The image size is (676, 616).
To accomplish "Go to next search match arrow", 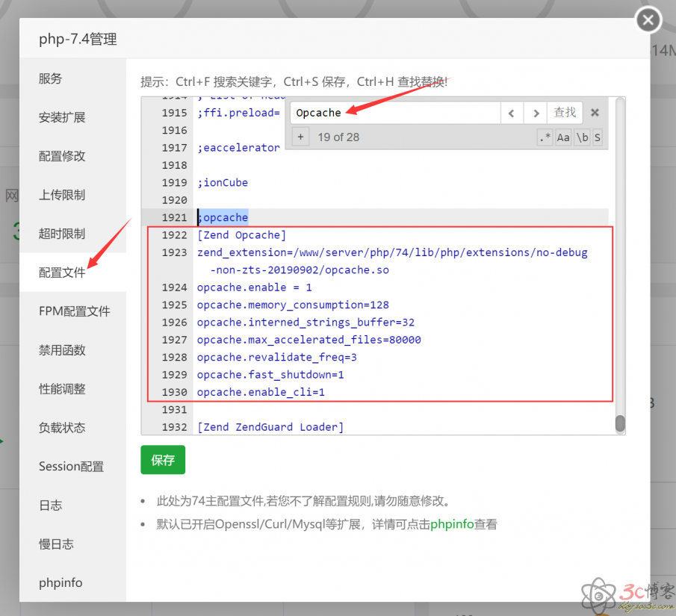I will (x=536, y=113).
